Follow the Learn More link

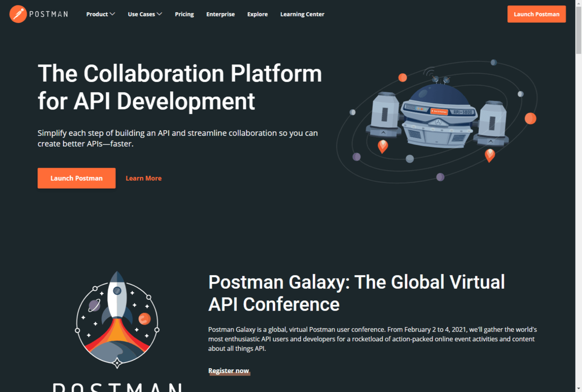[144, 178]
